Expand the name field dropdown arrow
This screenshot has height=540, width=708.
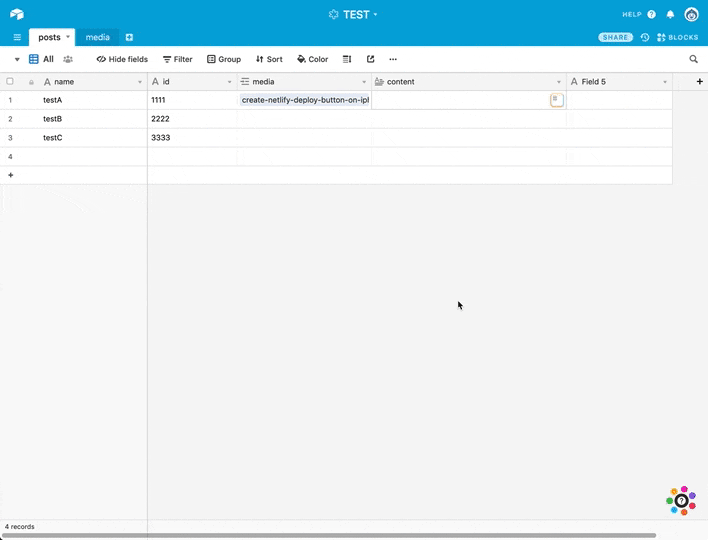pos(140,82)
